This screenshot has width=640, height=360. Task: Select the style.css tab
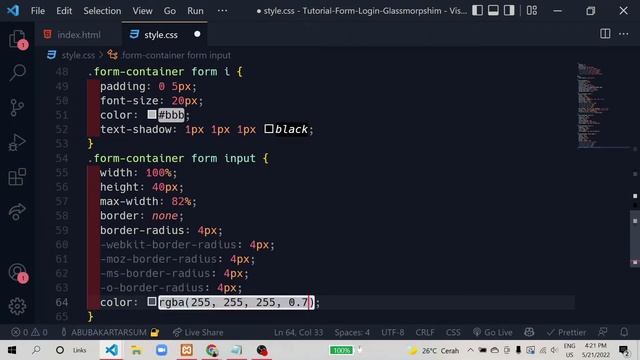pyautogui.click(x=160, y=35)
